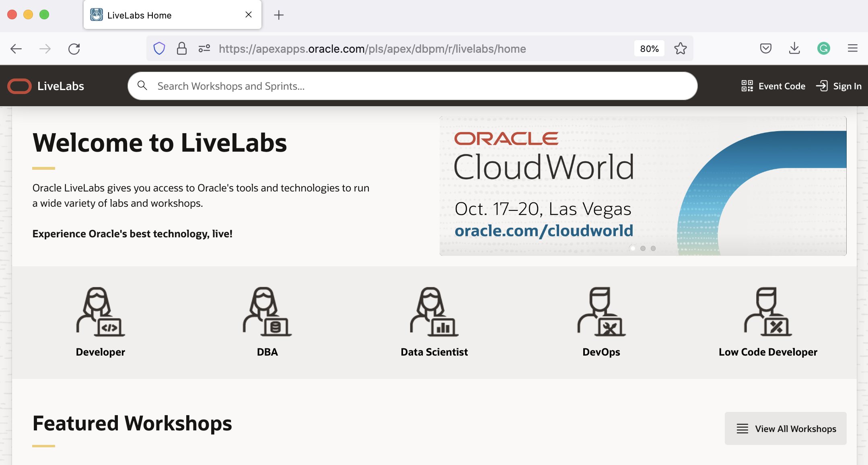Open the Firefox hamburger application menu

852,49
